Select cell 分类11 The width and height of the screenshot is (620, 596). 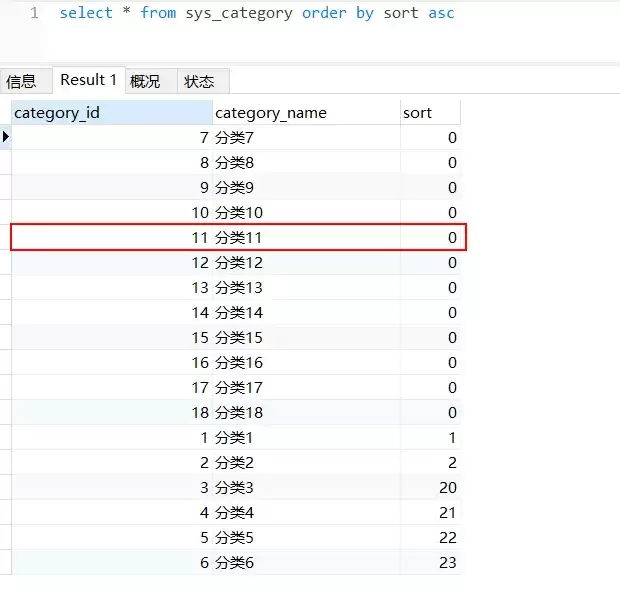pyautogui.click(x=306, y=238)
